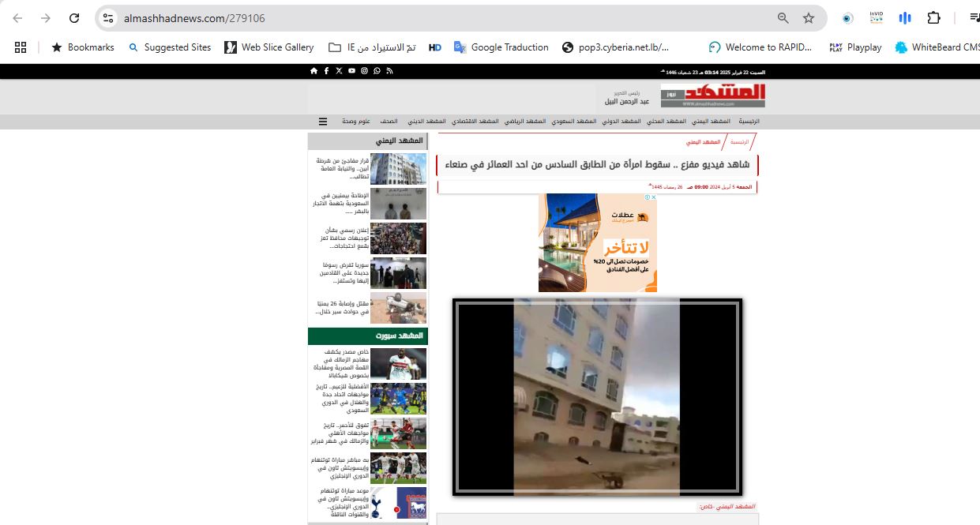
Task: Open the 'Google Traduction' bookmark
Action: coord(501,47)
